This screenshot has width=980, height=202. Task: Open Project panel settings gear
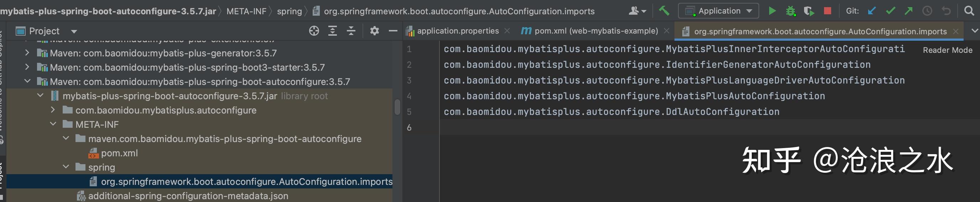pos(374,31)
